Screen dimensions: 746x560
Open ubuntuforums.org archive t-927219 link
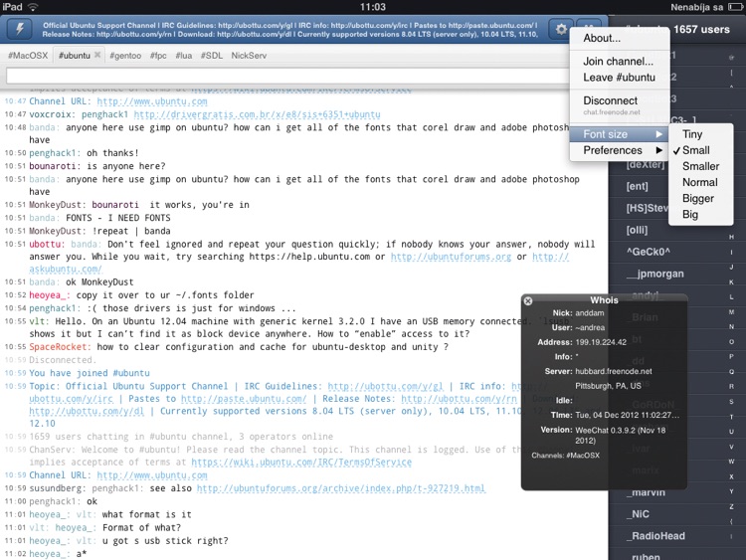coord(341,488)
